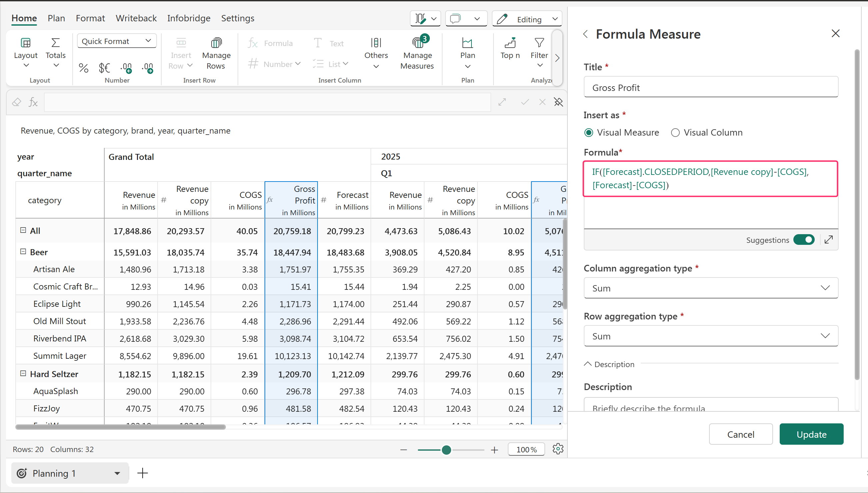Viewport: 868px width, 493px height.
Task: Open the table settings gear icon
Action: click(557, 449)
